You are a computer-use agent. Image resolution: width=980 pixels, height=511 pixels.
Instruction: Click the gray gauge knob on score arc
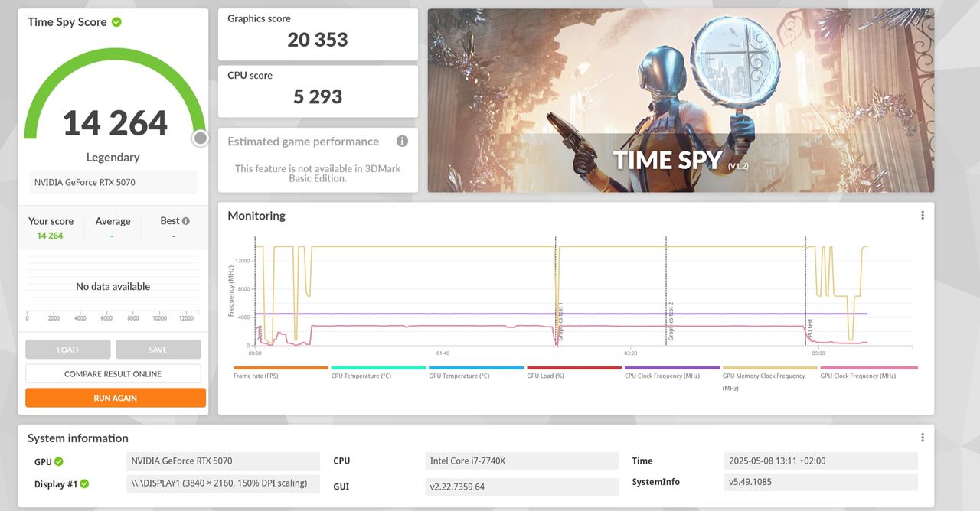(x=200, y=138)
